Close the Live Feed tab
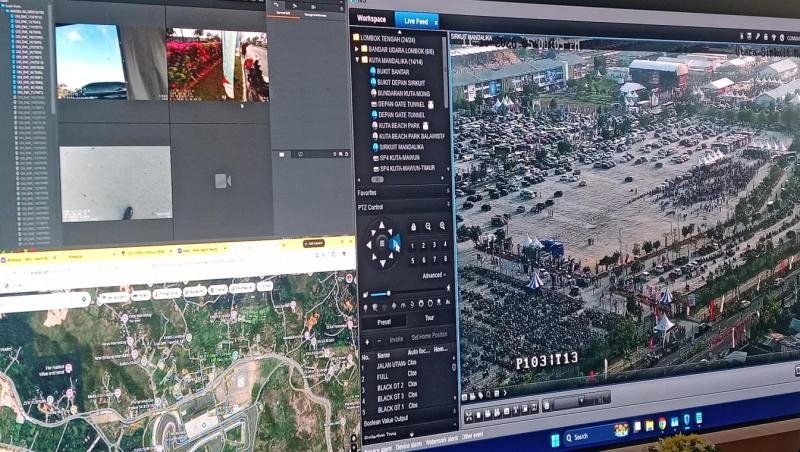800x452 pixels. pyautogui.click(x=436, y=22)
